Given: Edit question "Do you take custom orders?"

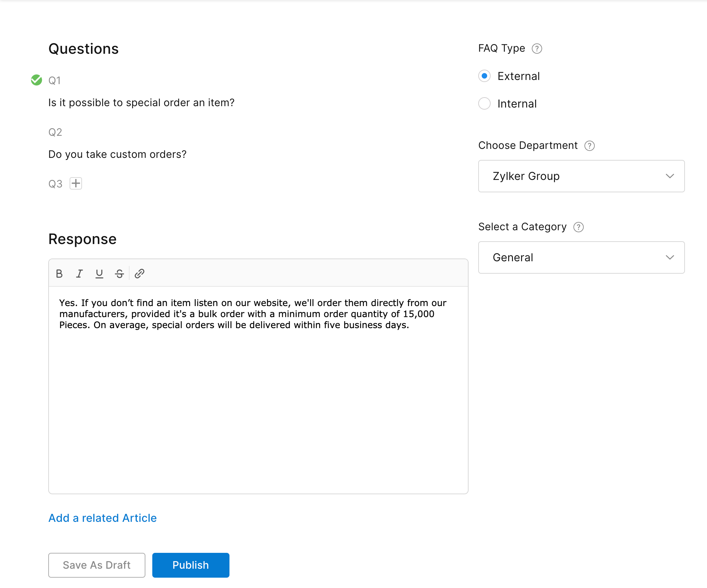Looking at the screenshot, I should [x=117, y=154].
